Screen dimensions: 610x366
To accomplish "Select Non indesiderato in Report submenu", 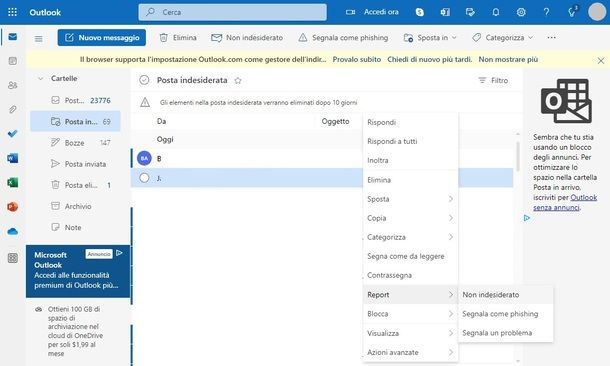I will click(506, 295).
